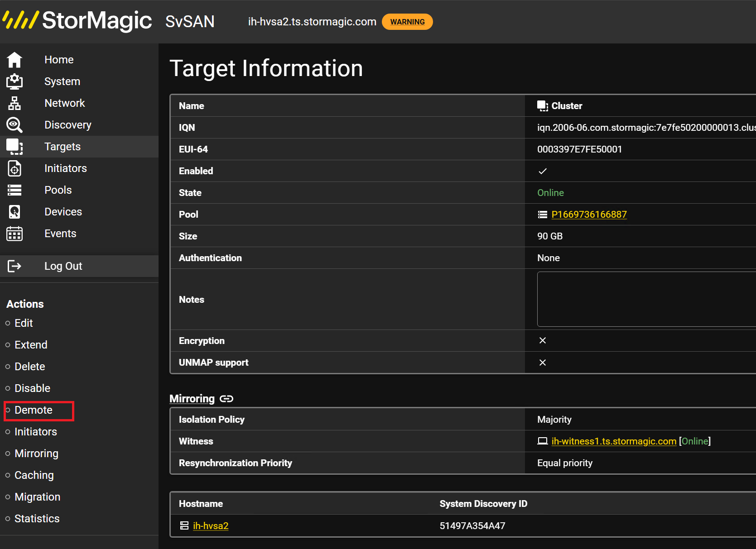Click inside the Notes text box
Screen dimensions: 756x549
point(646,299)
